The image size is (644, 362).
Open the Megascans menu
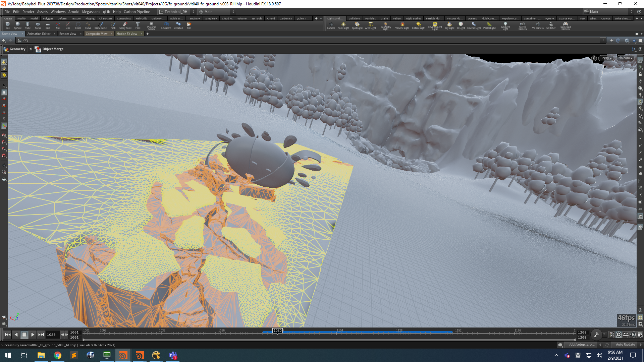coord(91,12)
